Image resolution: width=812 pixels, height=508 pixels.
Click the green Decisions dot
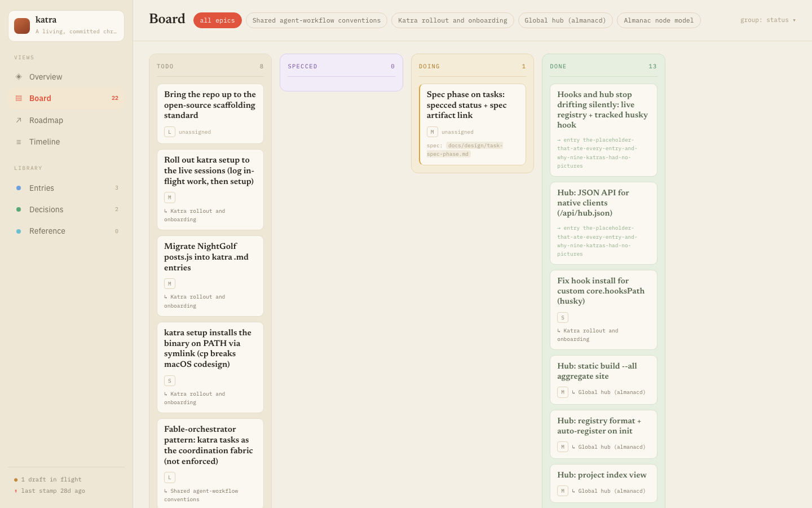tap(19, 209)
